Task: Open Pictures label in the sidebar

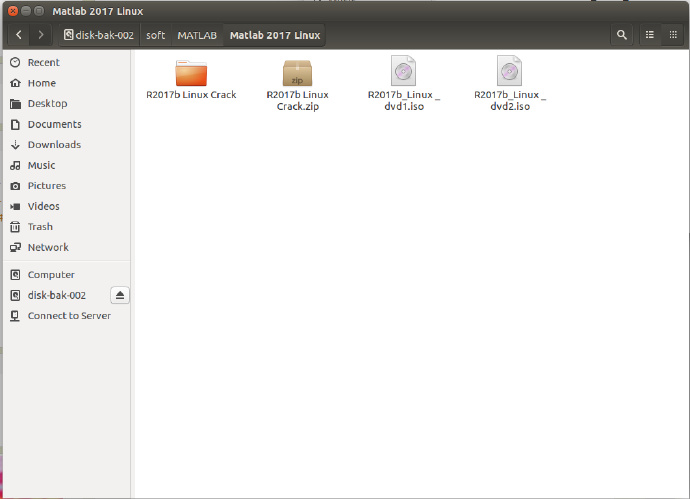Action: tap(47, 186)
